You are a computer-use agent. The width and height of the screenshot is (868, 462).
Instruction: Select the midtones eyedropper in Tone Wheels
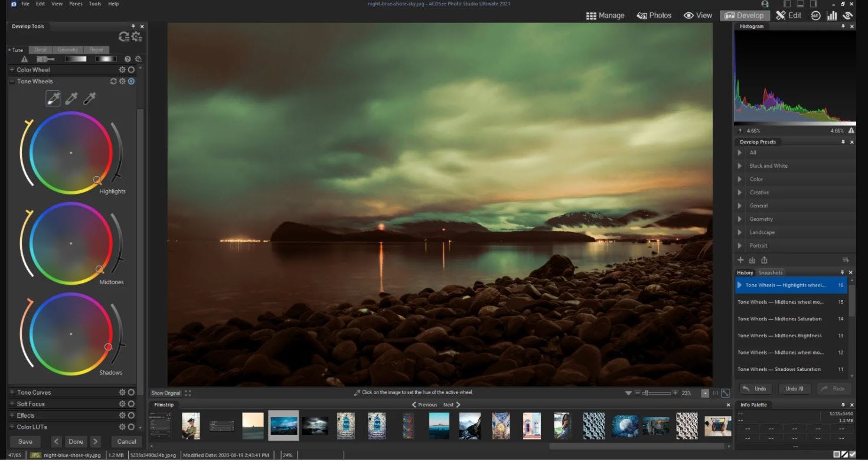[71, 99]
